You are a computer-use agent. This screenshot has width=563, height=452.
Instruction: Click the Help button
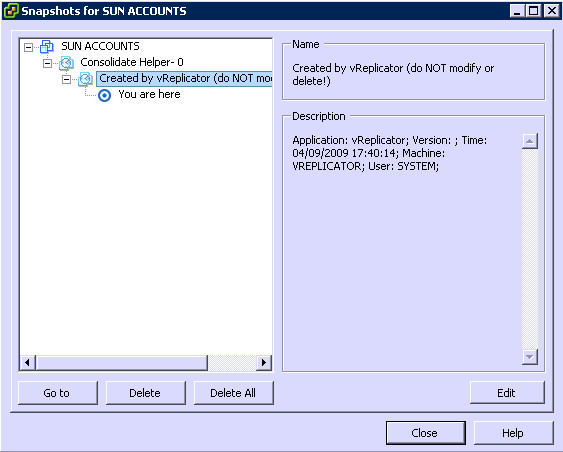513,433
